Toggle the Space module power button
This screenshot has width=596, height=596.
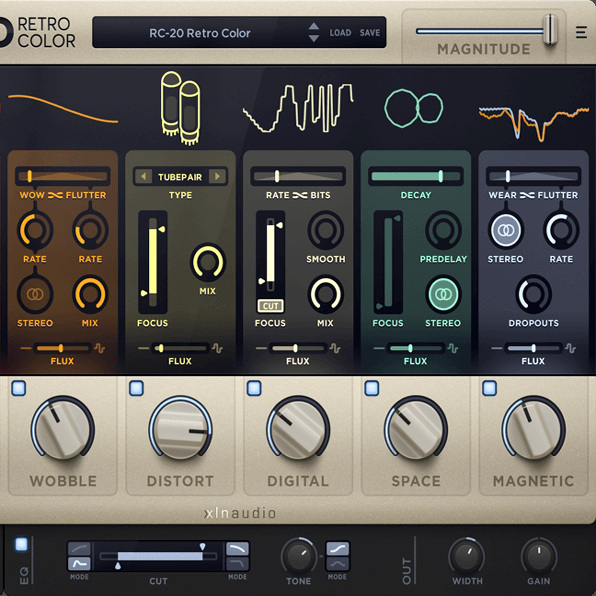[x=372, y=388]
